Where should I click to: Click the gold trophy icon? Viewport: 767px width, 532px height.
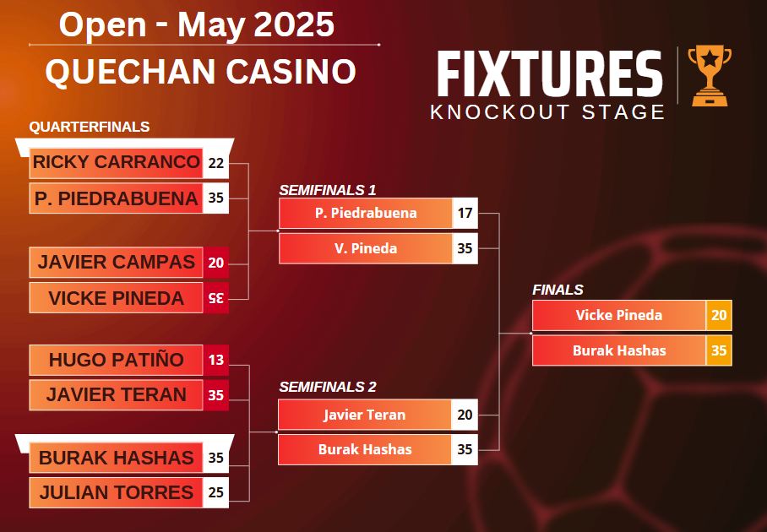coord(710,76)
